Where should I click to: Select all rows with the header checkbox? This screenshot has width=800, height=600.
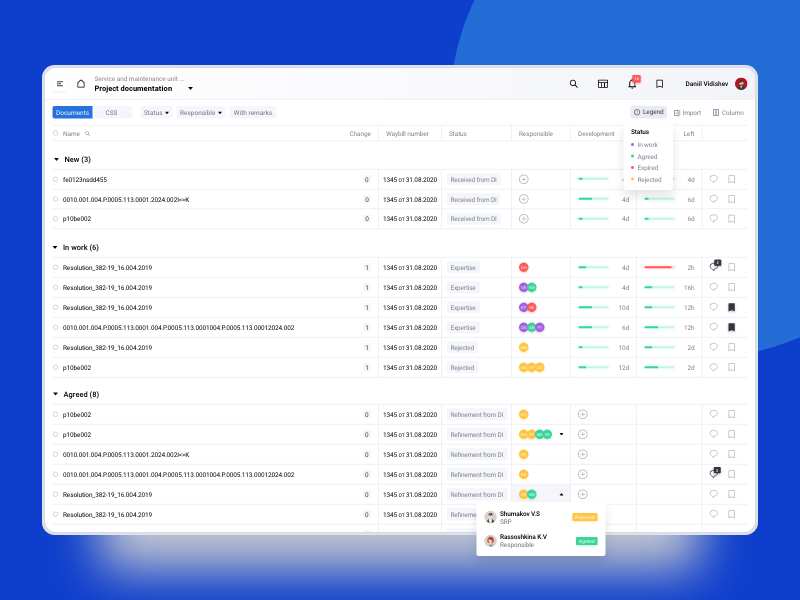(56, 133)
